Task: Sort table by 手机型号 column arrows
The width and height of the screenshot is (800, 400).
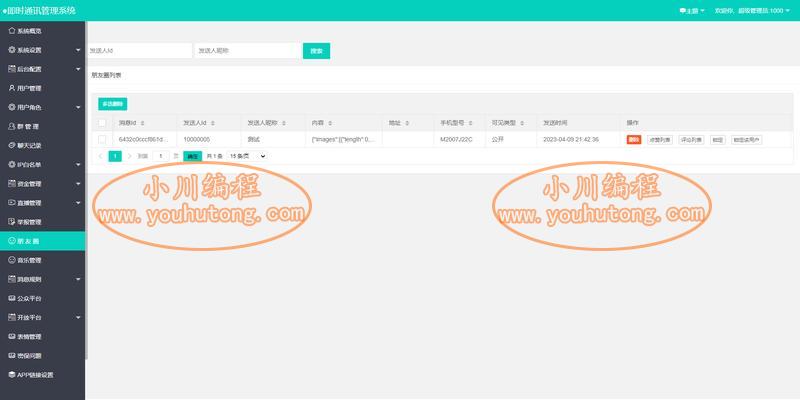Action: (470, 123)
